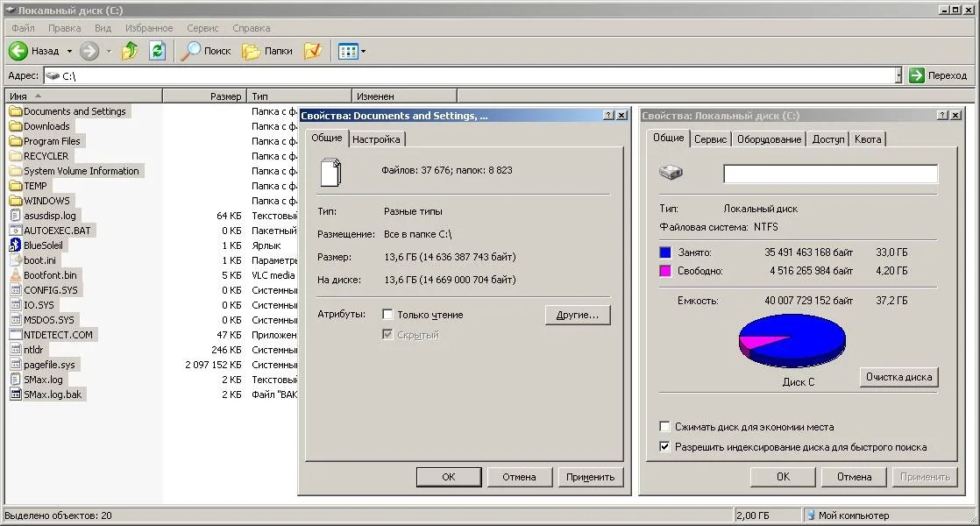Click the boot.ini file icon
Screen dimensions: 980x526
click(x=16, y=260)
